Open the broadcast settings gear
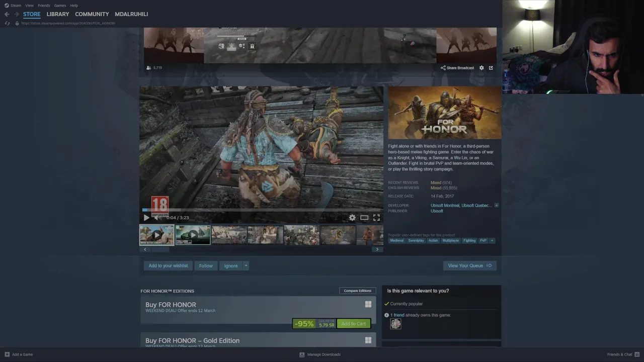 [481, 68]
